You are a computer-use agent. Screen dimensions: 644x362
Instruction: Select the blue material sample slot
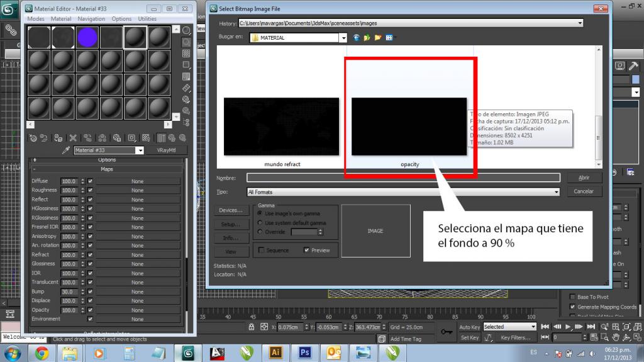point(87,37)
